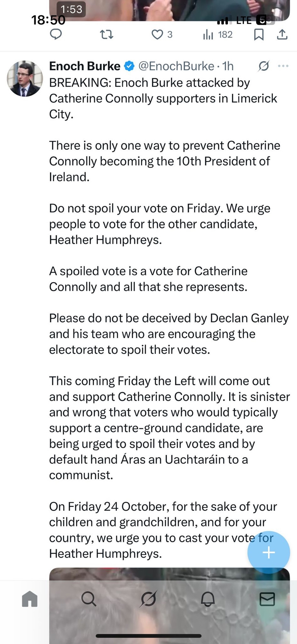Reply to the previous post
This screenshot has height=644, width=297.
point(56,34)
